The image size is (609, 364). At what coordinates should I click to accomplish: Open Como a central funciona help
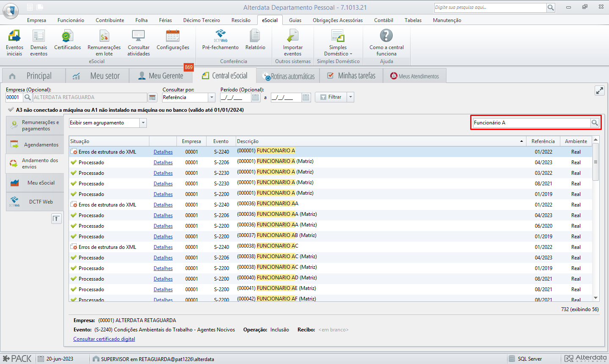tap(386, 42)
